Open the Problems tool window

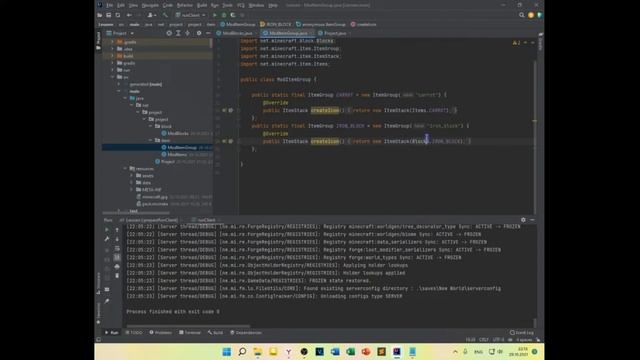(160, 333)
